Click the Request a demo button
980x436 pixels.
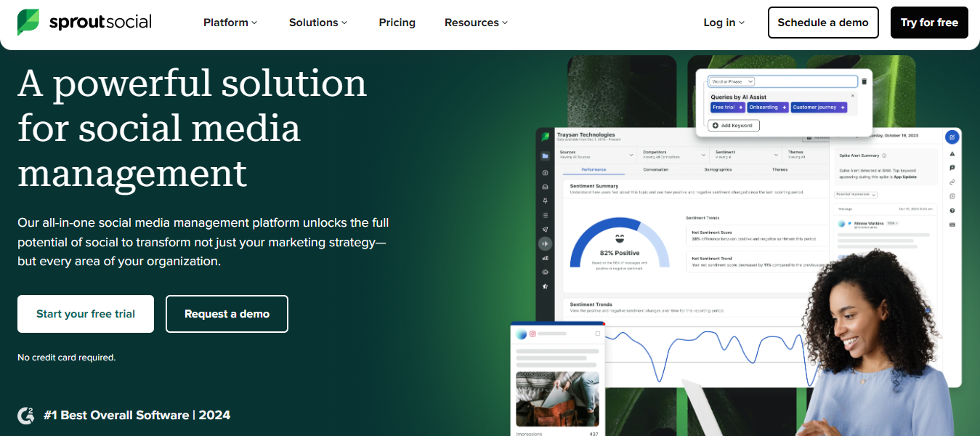(227, 314)
